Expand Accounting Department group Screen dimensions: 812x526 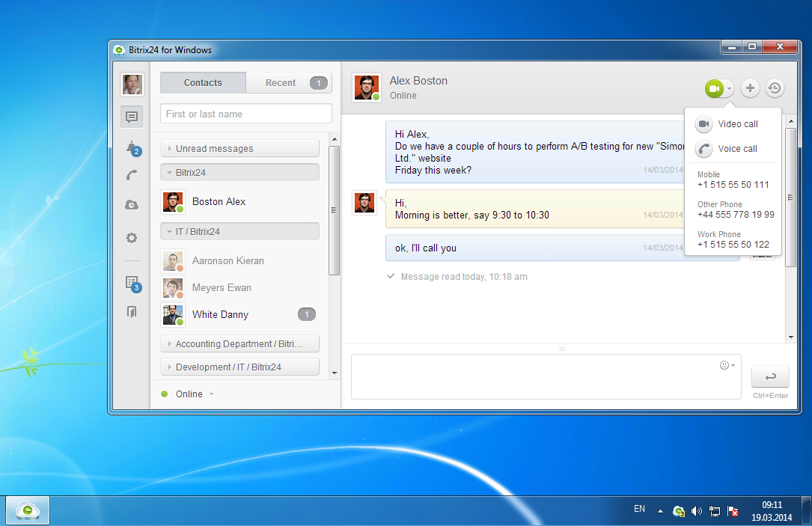click(x=239, y=344)
